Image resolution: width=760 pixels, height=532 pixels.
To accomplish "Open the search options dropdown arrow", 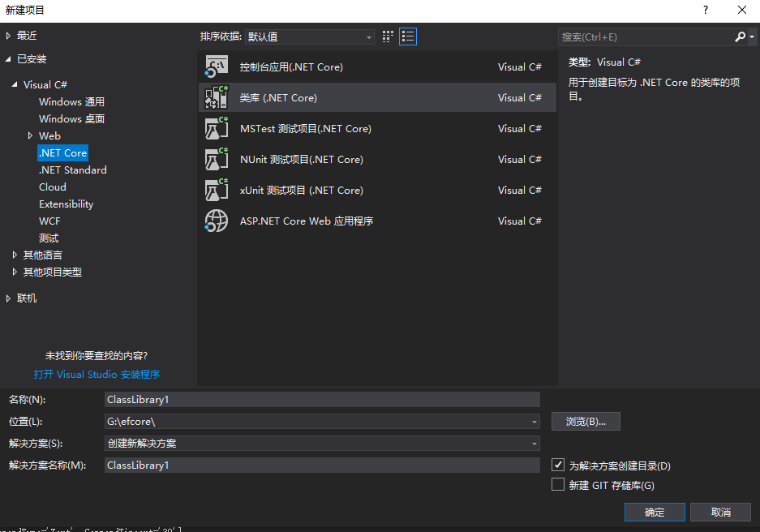I will tap(752, 36).
